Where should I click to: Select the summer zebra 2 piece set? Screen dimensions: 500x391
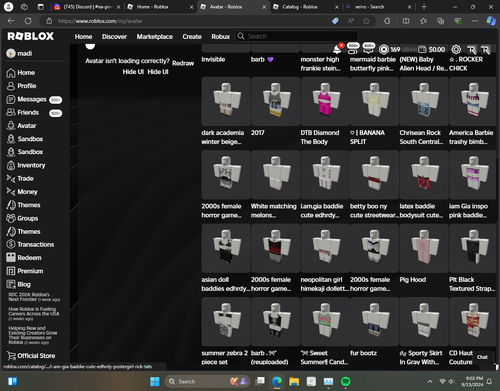tap(226, 322)
